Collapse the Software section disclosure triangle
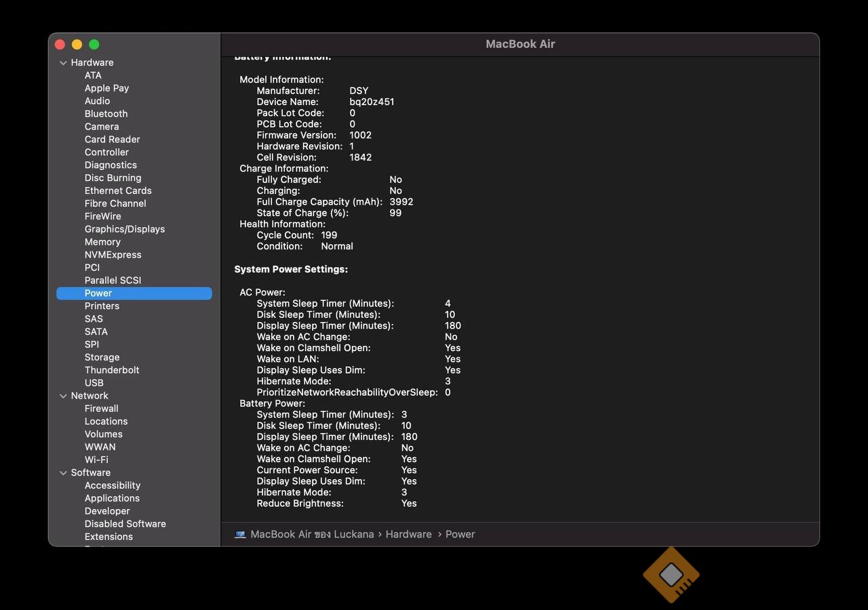 point(63,473)
